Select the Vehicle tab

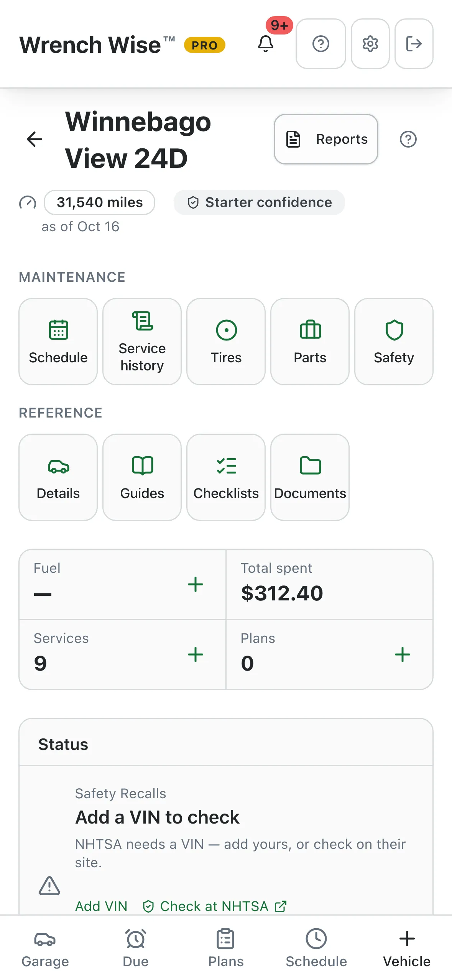(407, 948)
